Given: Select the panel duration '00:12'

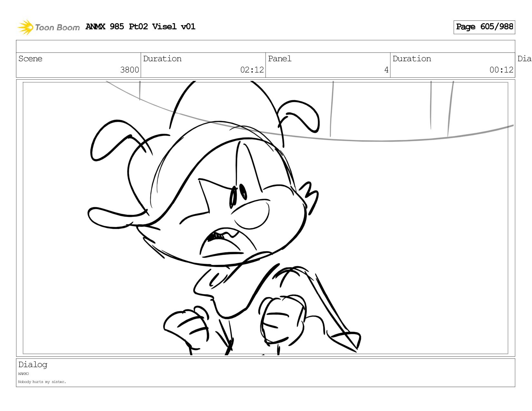Looking at the screenshot, I should pos(501,70).
